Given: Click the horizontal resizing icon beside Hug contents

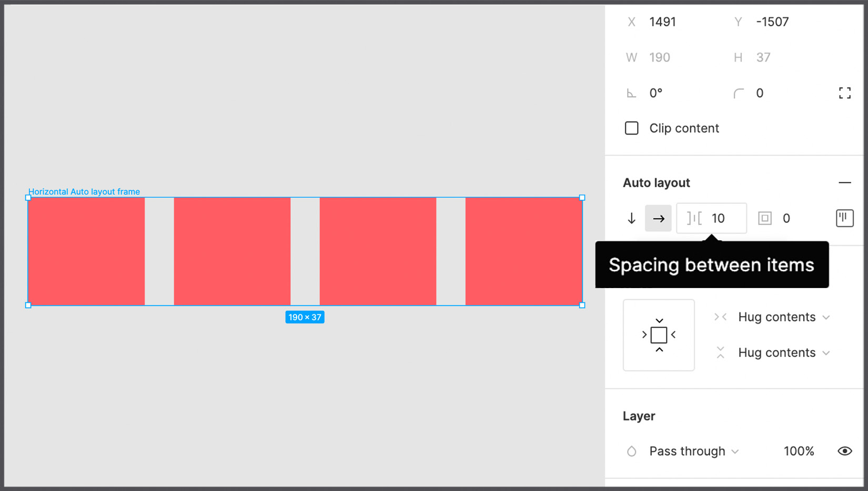Looking at the screenshot, I should [720, 316].
